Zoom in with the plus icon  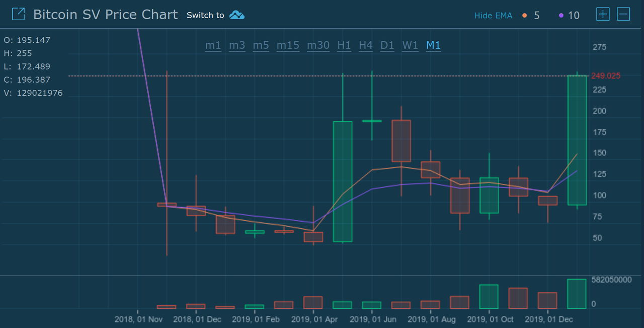click(603, 14)
